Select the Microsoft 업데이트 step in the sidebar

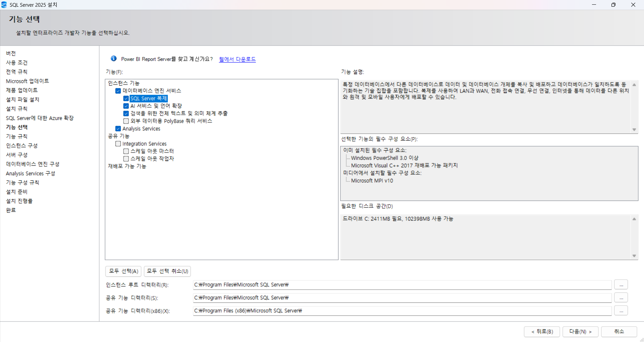pyautogui.click(x=28, y=81)
